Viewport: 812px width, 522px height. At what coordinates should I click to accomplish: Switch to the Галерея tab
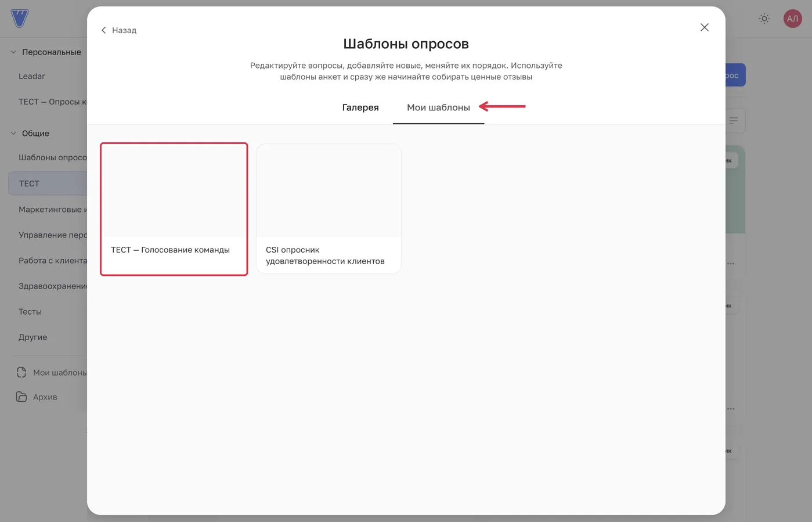pyautogui.click(x=360, y=107)
